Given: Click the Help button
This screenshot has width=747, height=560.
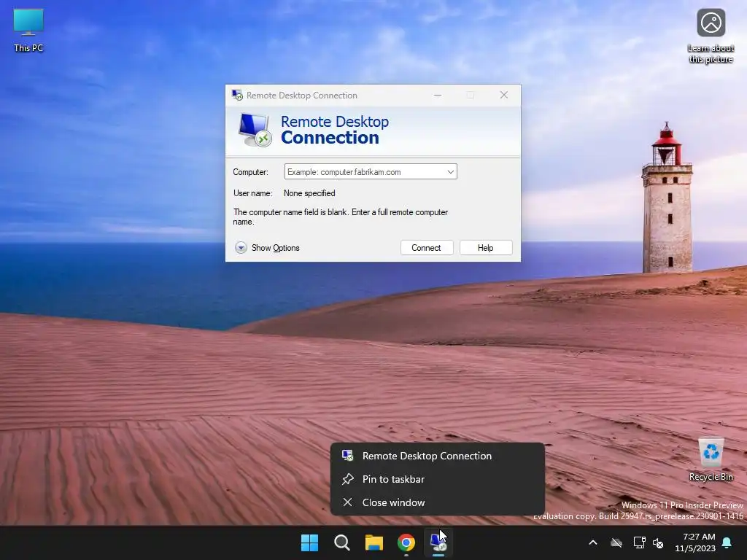Looking at the screenshot, I should pos(485,248).
